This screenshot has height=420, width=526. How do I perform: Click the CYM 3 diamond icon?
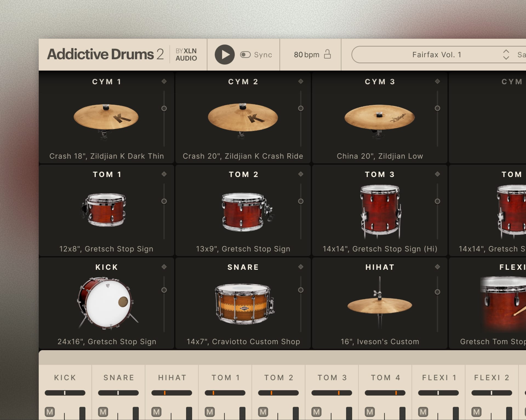pos(438,81)
